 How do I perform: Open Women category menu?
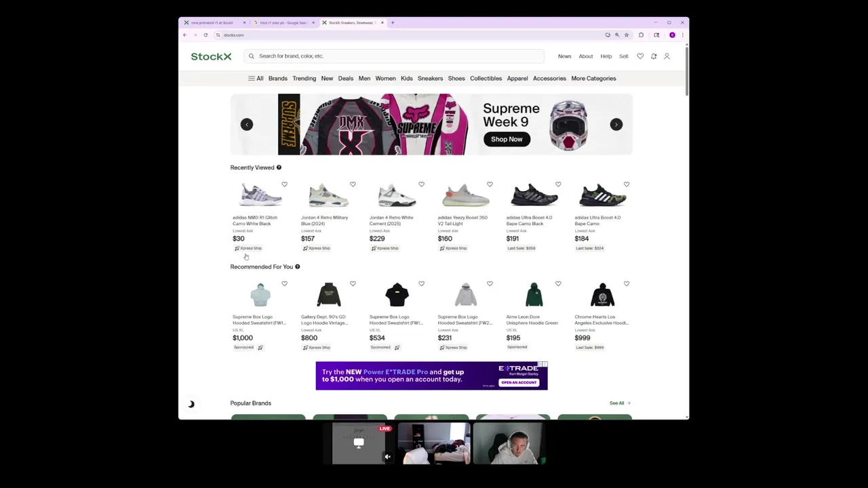pyautogui.click(x=385, y=79)
